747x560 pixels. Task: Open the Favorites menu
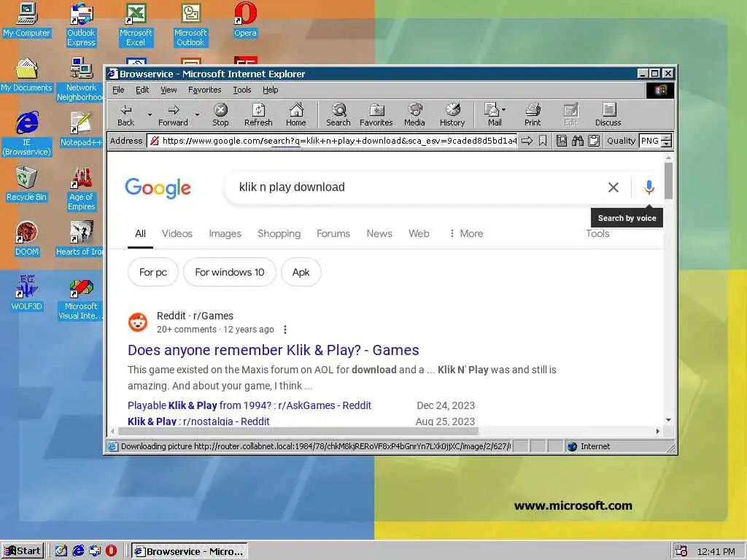tap(204, 90)
